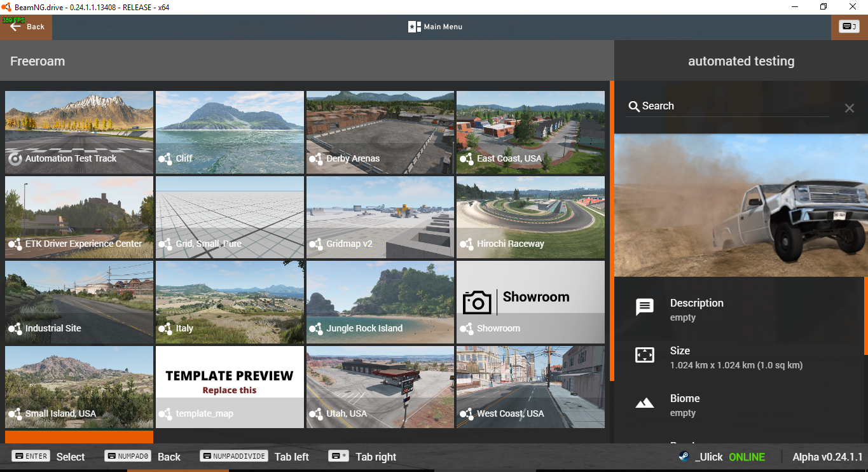
Task: Click the Biome mountain icon
Action: click(645, 403)
